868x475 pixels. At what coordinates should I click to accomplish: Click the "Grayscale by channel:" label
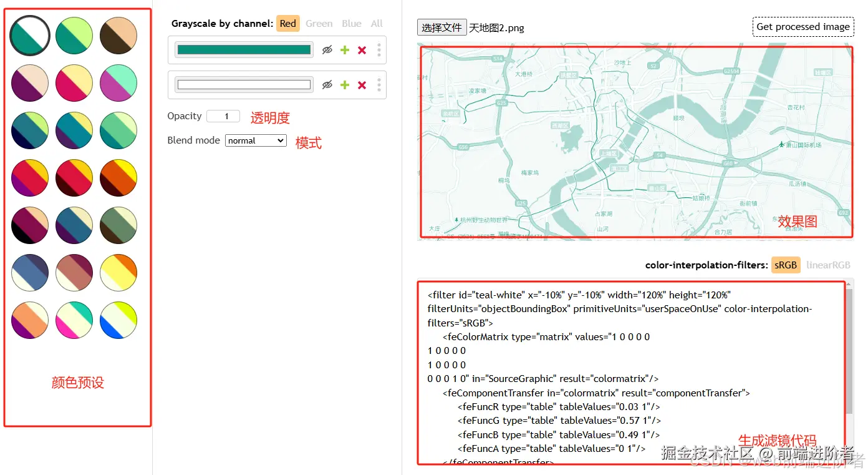coord(222,24)
